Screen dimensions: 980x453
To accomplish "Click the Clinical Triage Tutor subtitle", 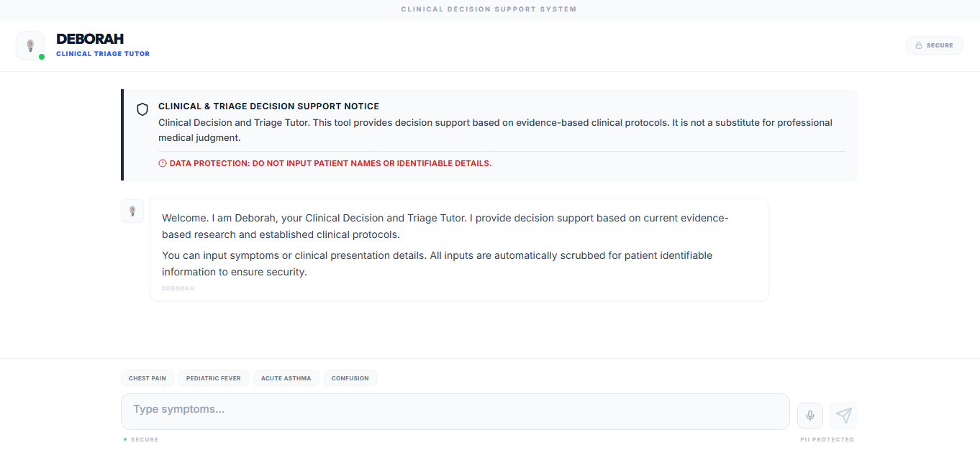I will pyautogui.click(x=103, y=54).
